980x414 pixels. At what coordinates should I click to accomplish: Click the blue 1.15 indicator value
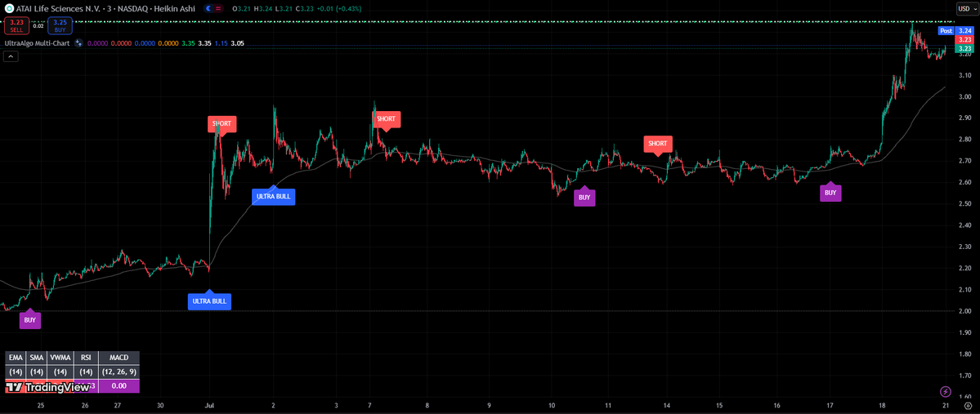coord(221,44)
